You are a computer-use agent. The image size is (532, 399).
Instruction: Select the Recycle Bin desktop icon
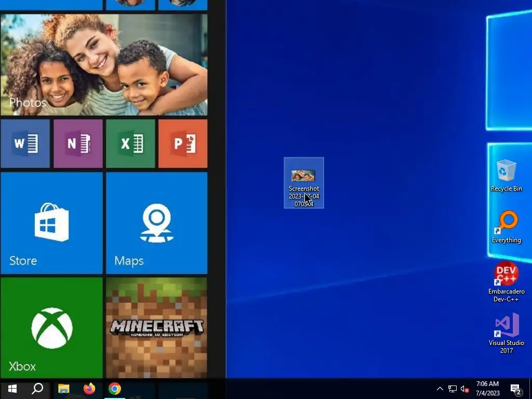pos(506,176)
